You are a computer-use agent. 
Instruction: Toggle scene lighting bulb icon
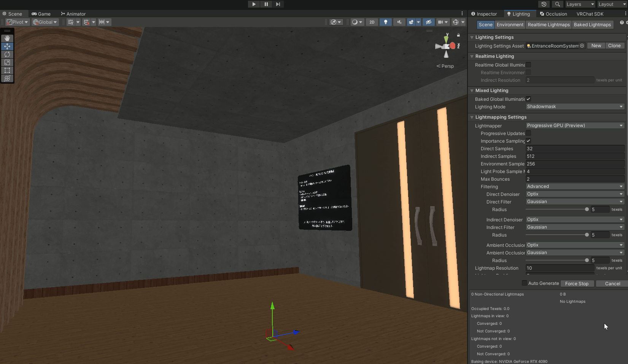click(x=385, y=22)
